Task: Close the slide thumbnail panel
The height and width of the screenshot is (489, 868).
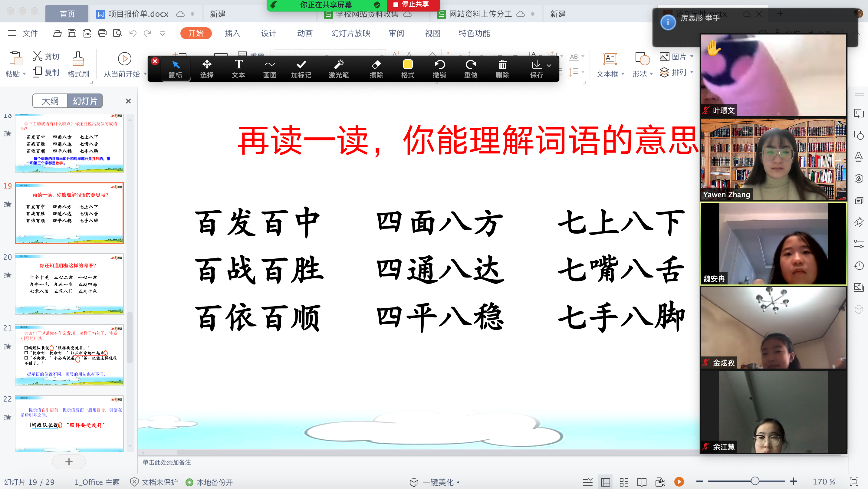Action: 128,101
